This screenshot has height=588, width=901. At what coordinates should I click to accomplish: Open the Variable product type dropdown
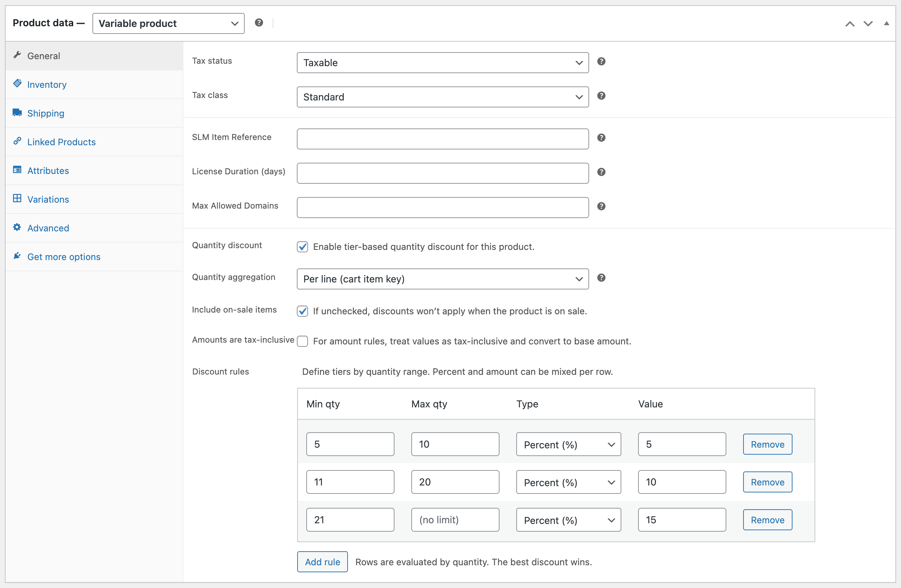click(x=168, y=23)
